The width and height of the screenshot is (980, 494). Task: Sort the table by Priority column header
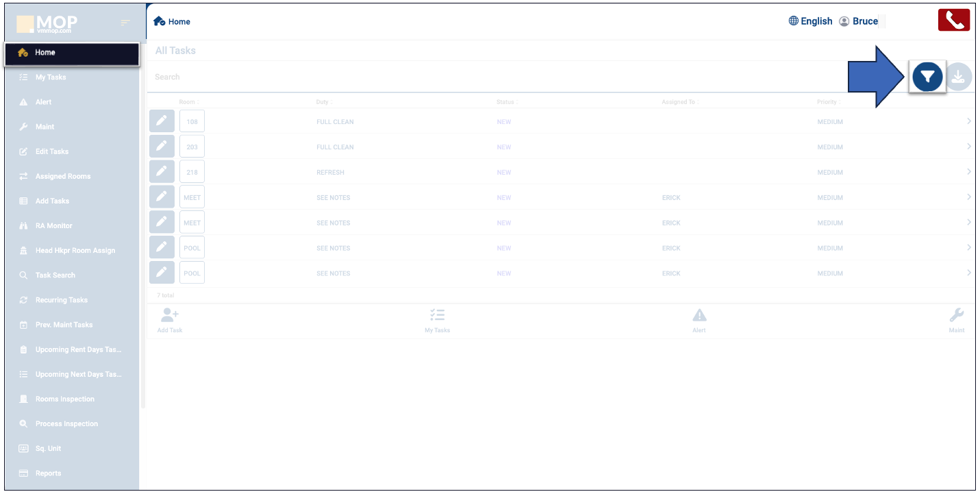[x=827, y=102]
